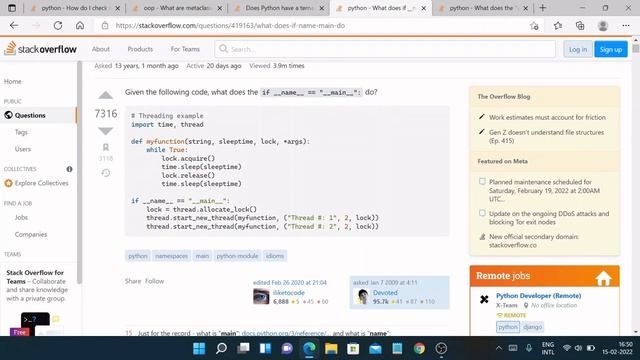Open Mail app from taskbar
Image resolution: width=640 pixels, height=360 pixels.
tap(375, 348)
